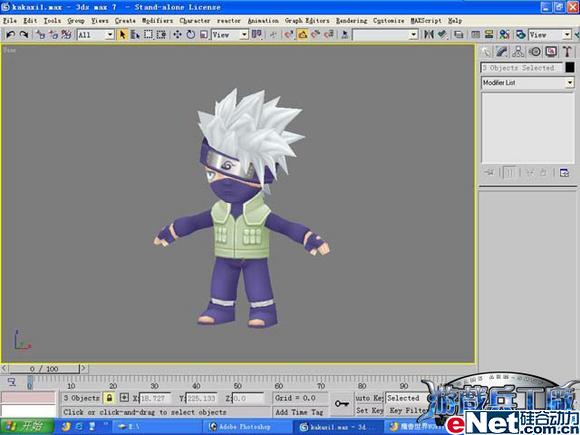Open Render Scene dialog icon
Screen dimensions: 580x435
point(520,35)
